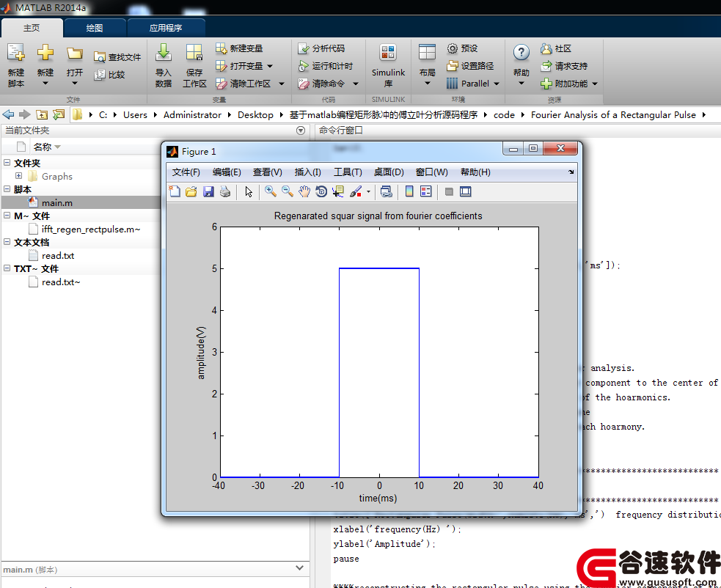Screen dimensions: 721x588
Task: Click the Set Path icon (设置路径)
Action: point(453,66)
